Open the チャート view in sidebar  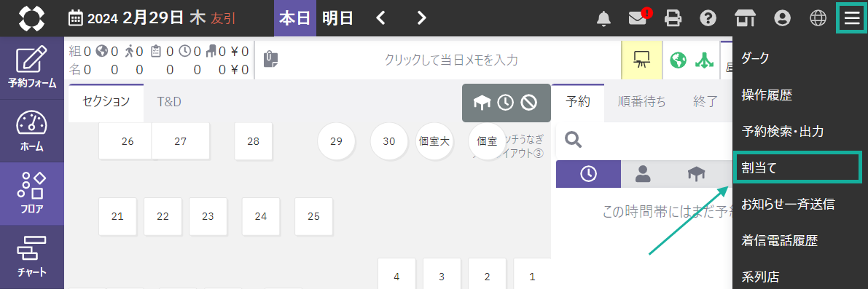pos(32,256)
